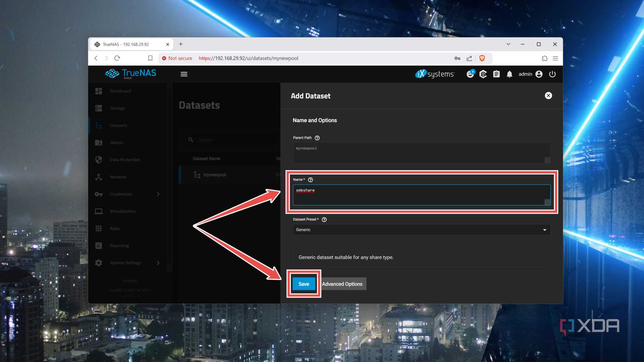Click the Name input containing smbshare
The height and width of the screenshot is (362, 644).
click(x=422, y=195)
